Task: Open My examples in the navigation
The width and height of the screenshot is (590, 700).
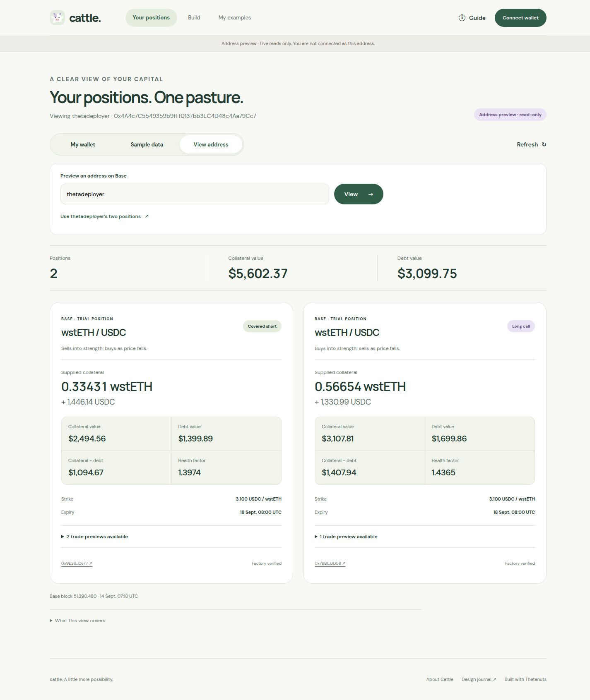Action: 235,18
